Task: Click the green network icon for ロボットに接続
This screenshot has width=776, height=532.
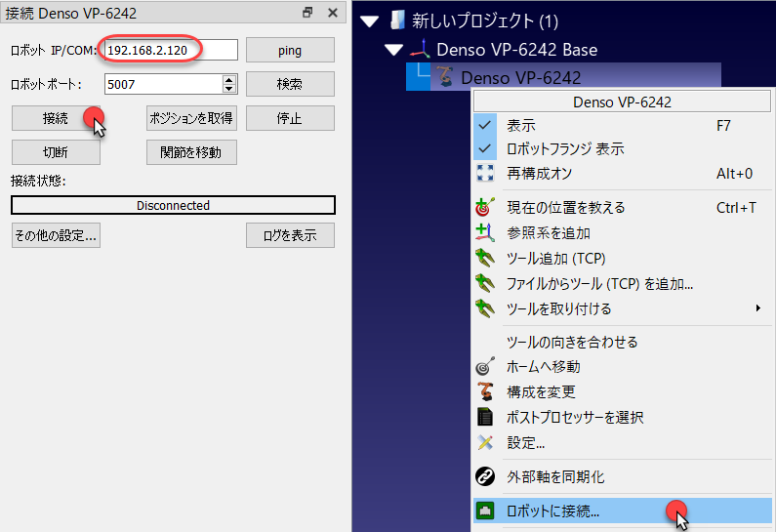Action: tap(485, 511)
